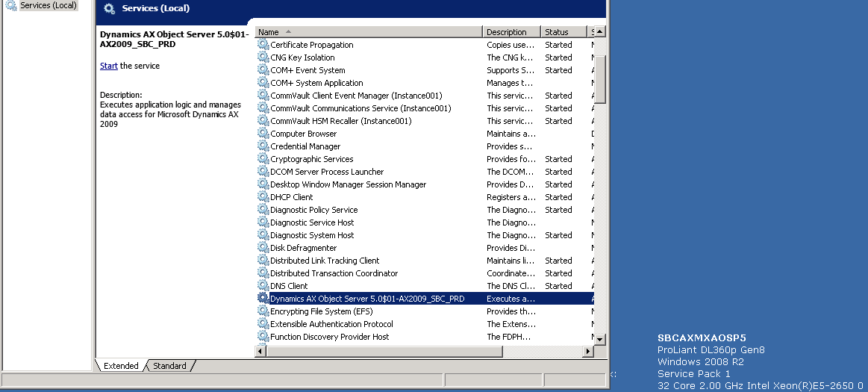Select the Credential Manager service name
The height and width of the screenshot is (392, 868).
click(x=305, y=147)
